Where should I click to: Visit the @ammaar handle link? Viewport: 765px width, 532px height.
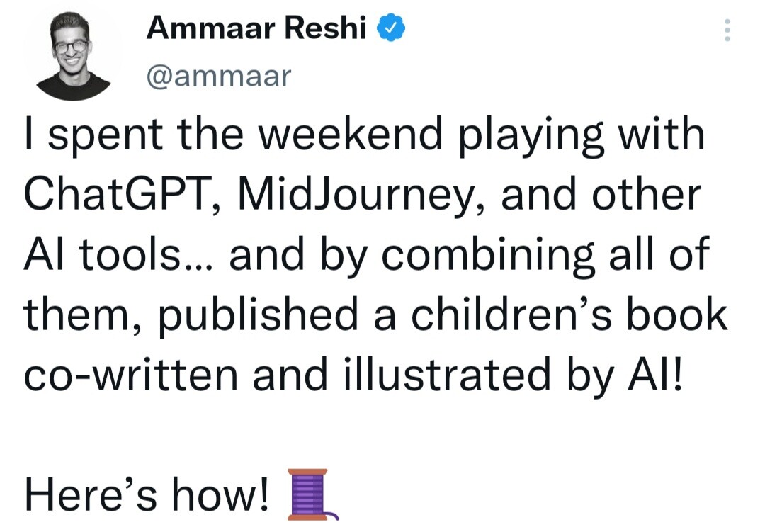tap(218, 75)
